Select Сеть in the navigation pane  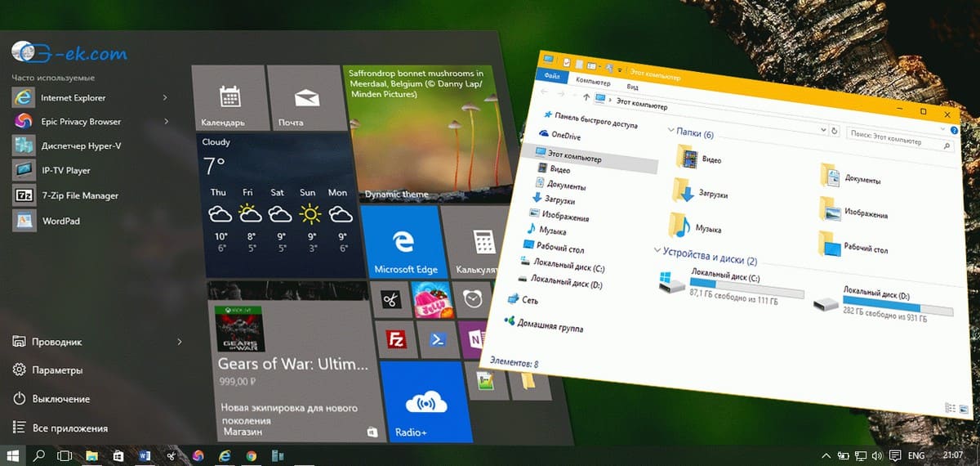click(x=523, y=300)
